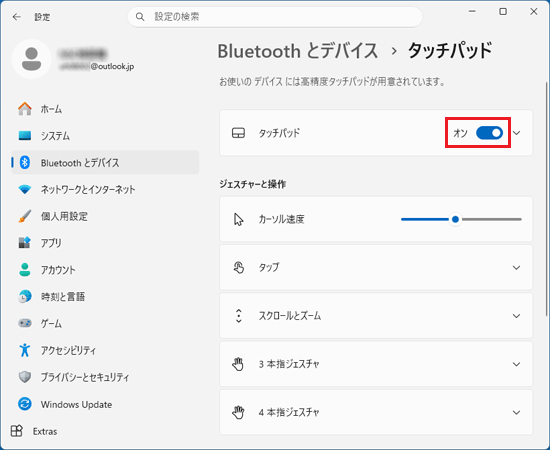Click the scroll arrows icon beside スクロールとズーム
Screen dimensions: 550x450
pyautogui.click(x=239, y=316)
